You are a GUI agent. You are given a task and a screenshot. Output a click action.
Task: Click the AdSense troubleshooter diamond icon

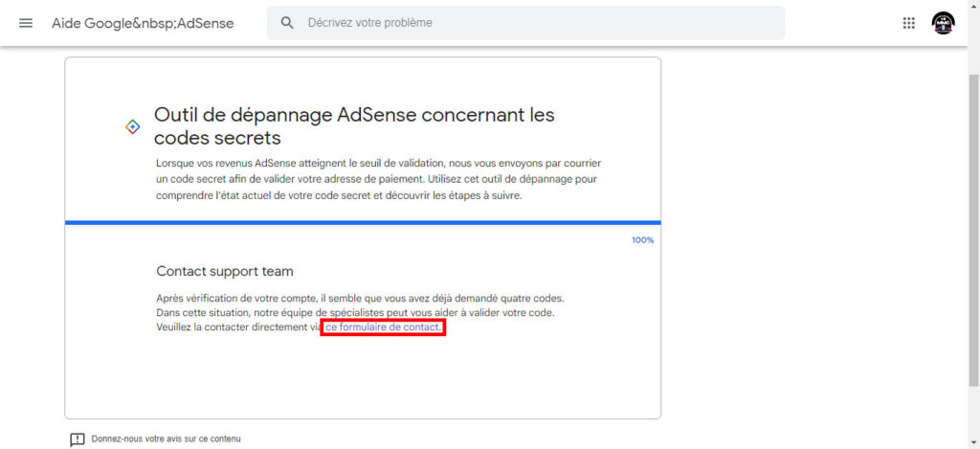point(132,127)
